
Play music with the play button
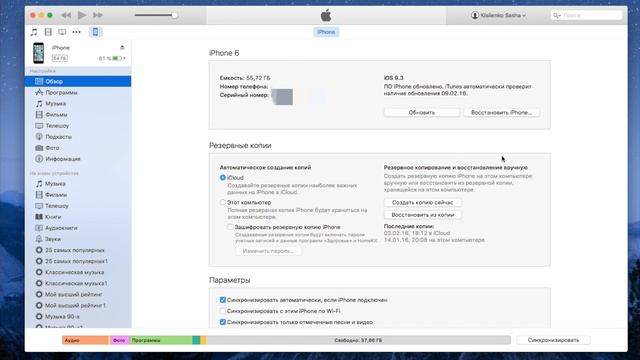point(82,15)
